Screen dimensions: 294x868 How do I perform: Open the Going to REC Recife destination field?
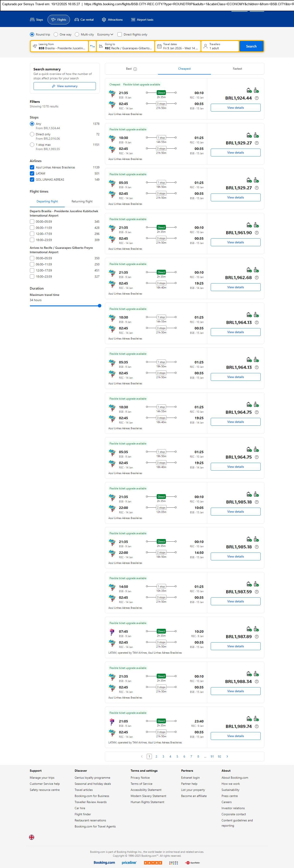125,46
